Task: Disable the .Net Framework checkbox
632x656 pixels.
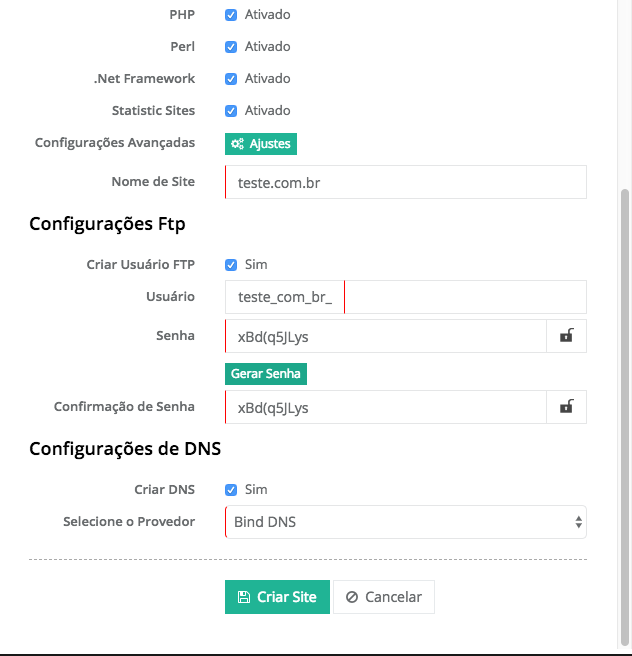Action: [x=231, y=79]
